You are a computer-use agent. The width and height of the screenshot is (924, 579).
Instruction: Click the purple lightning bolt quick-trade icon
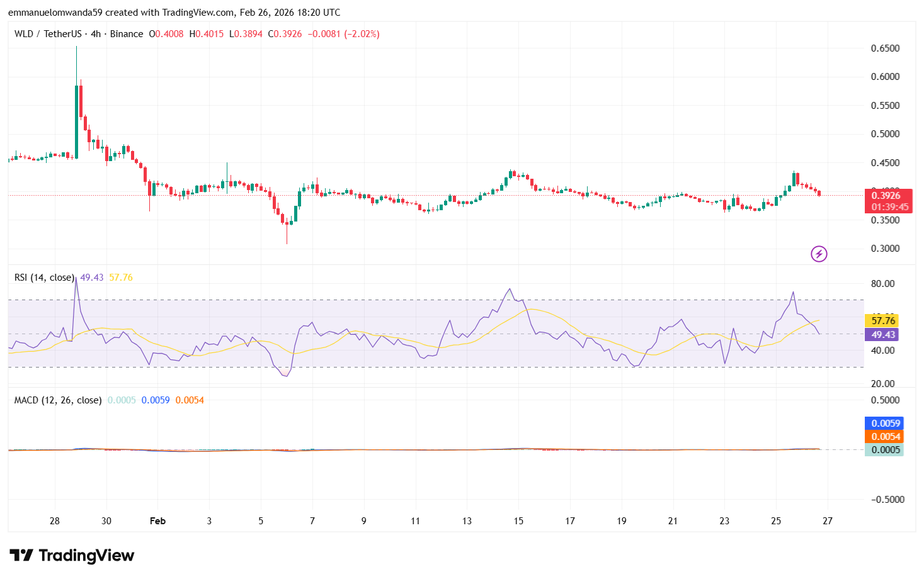pyautogui.click(x=818, y=254)
